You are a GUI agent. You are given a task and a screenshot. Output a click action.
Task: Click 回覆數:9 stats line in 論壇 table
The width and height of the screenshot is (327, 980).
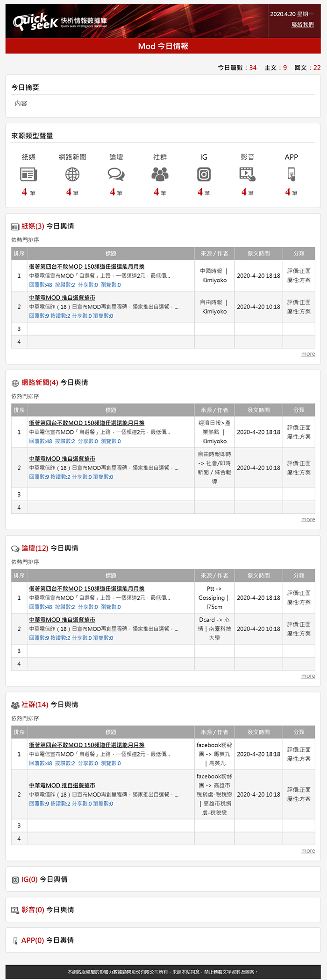[x=71, y=638]
